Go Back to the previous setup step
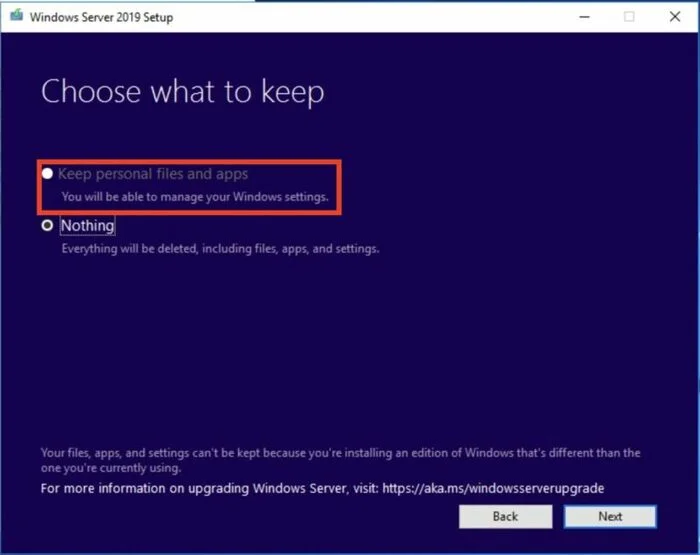This screenshot has width=700, height=555. tap(505, 517)
